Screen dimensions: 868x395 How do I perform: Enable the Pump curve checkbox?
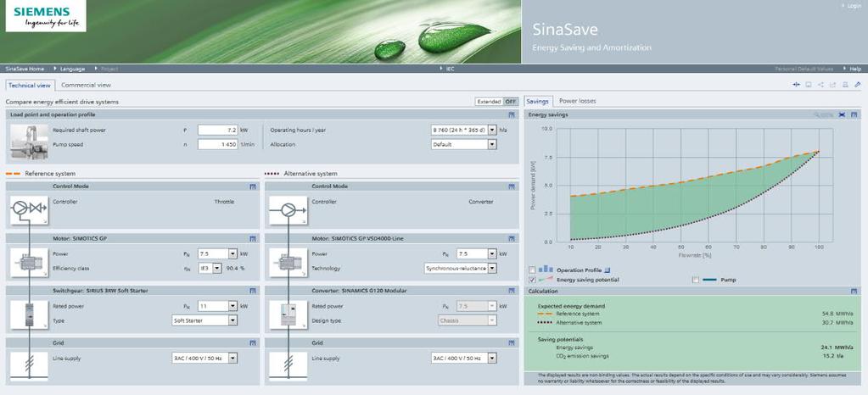pyautogui.click(x=695, y=280)
